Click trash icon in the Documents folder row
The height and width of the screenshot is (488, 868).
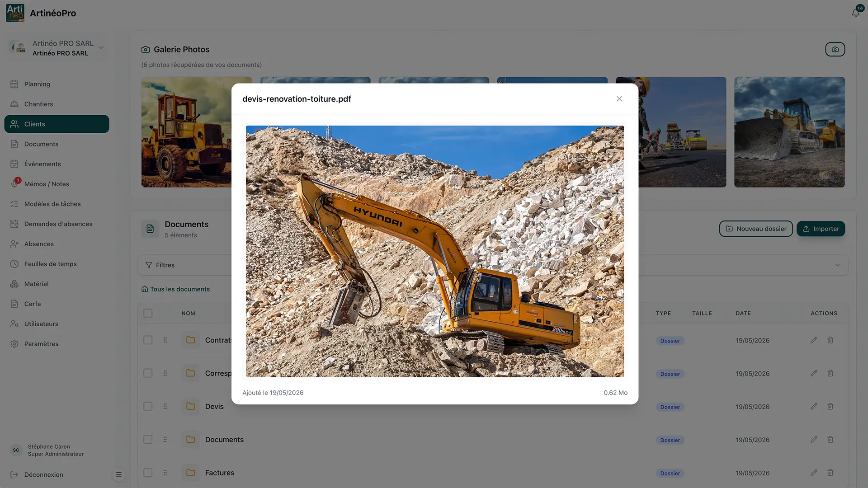830,440
